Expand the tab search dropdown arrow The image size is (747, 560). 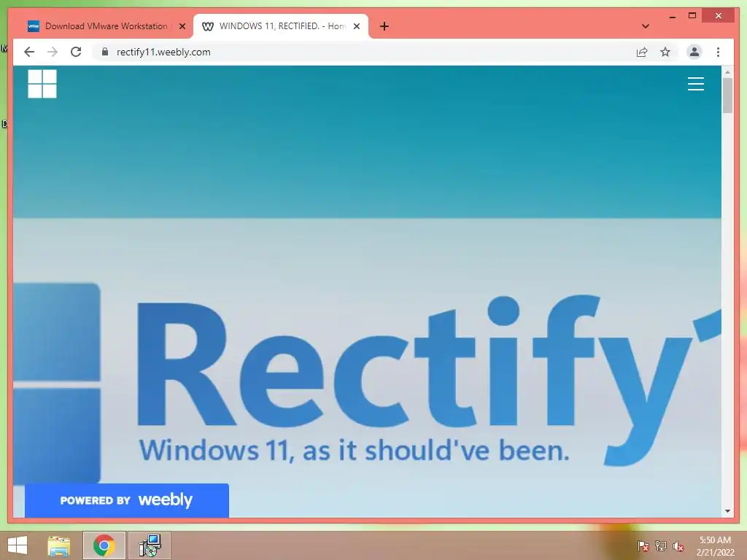click(646, 26)
